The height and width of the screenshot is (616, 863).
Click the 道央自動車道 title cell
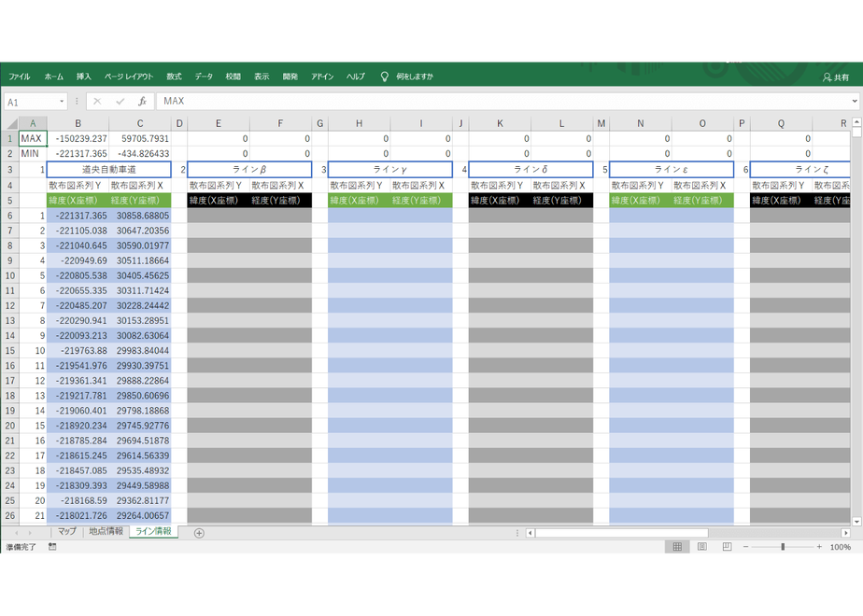point(109,170)
